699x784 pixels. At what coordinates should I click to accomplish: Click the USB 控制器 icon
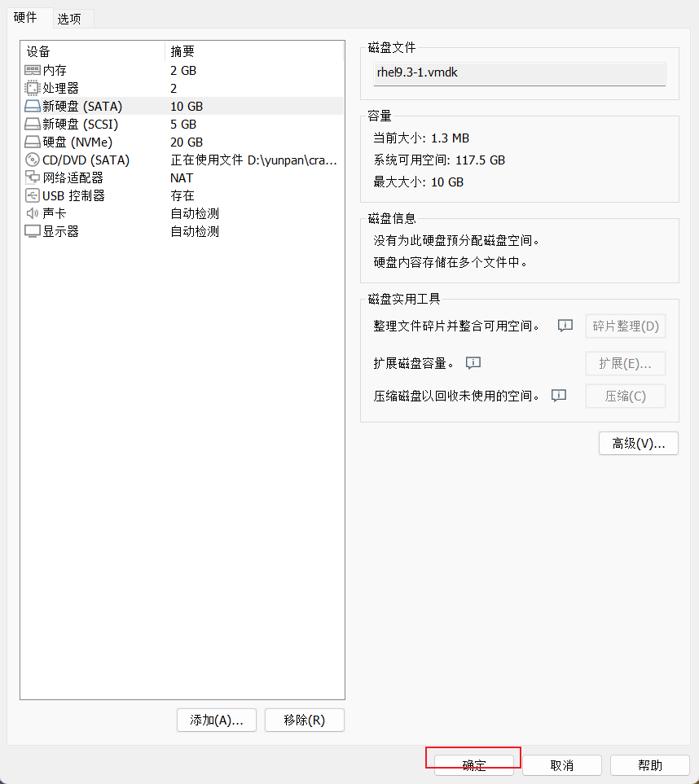(33, 195)
